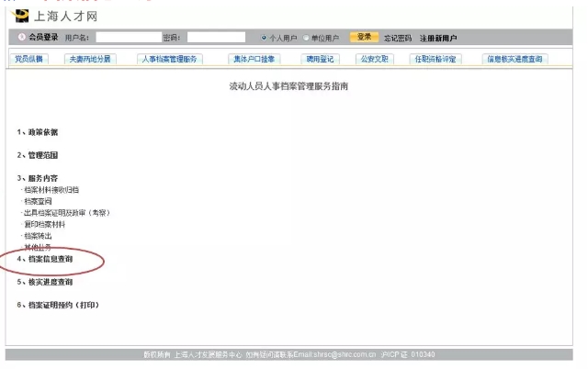Open section 1、政策依据
The image size is (588, 380).
click(37, 132)
